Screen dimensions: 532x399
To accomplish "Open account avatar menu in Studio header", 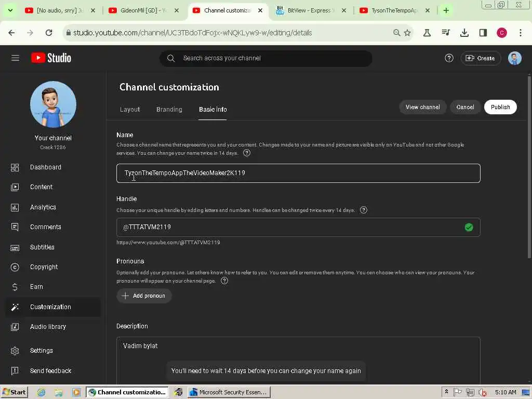I will (514, 58).
